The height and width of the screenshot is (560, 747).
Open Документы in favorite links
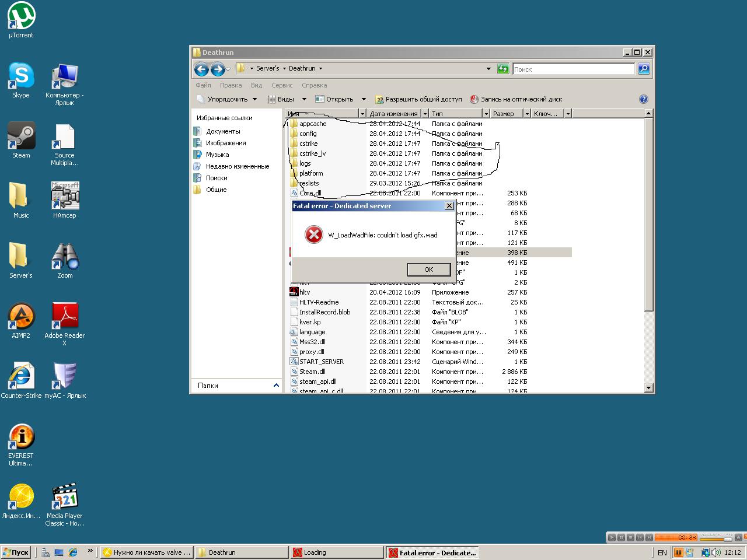tap(222, 131)
